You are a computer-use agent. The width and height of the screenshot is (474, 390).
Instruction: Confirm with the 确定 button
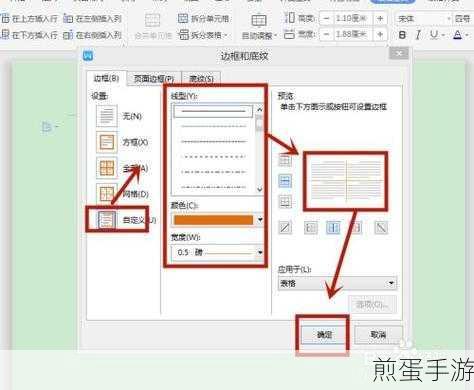tap(324, 334)
